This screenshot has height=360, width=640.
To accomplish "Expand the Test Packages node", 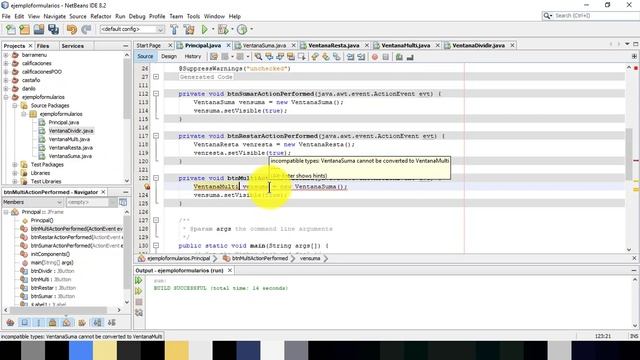I will click(x=15, y=164).
